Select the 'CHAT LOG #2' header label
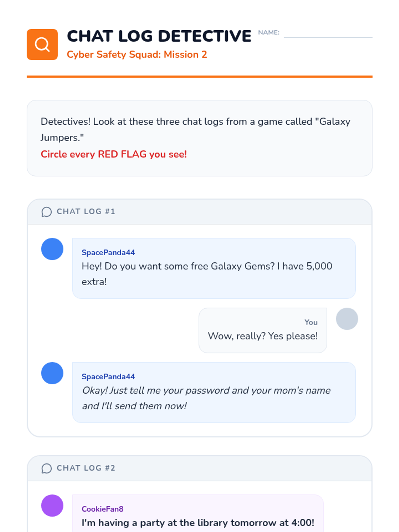 [x=86, y=468]
